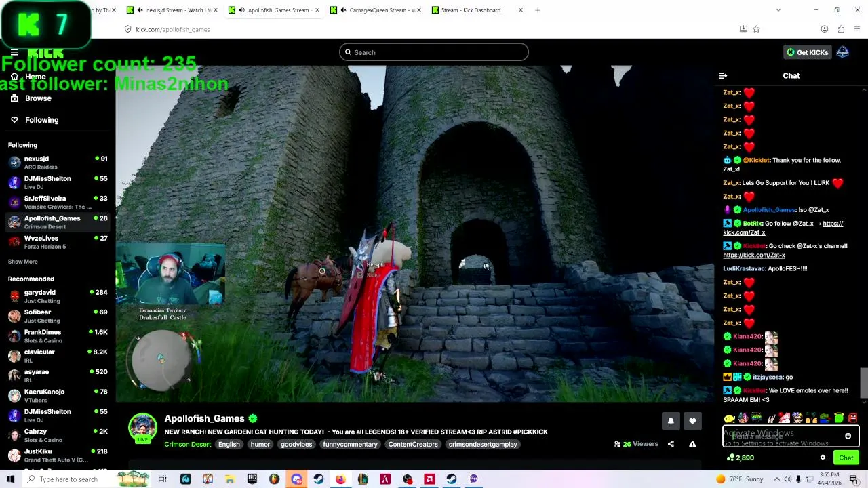Insert the green frog halo emote
868x488 pixels.
tap(839, 418)
